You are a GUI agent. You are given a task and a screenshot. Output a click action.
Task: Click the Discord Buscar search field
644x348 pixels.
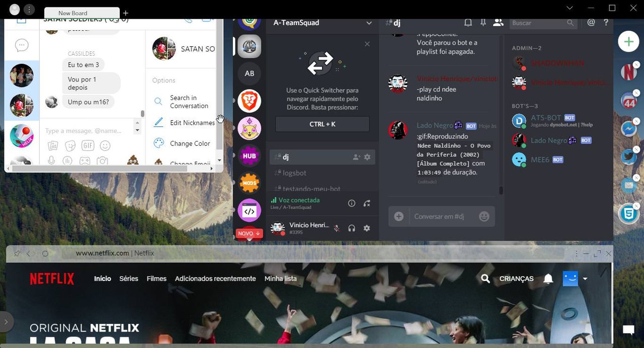coord(543,23)
